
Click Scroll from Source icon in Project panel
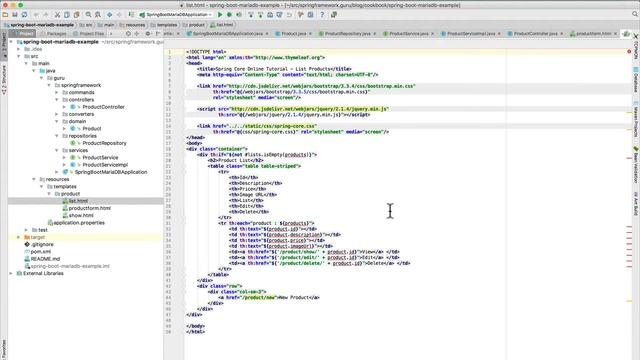click(x=128, y=33)
